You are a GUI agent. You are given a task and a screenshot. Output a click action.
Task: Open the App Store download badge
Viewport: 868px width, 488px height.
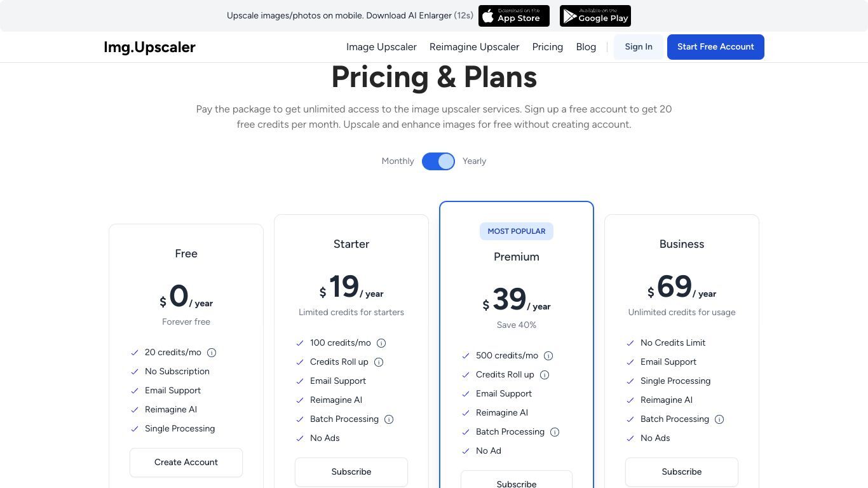point(514,16)
